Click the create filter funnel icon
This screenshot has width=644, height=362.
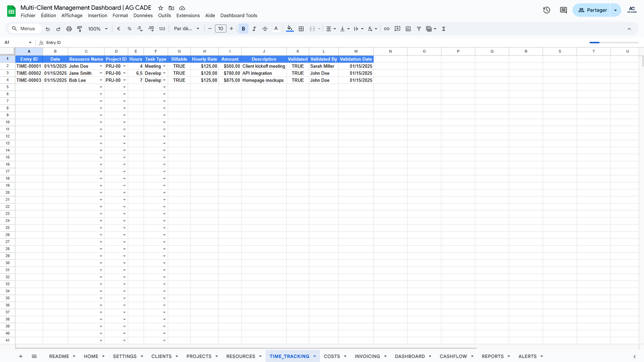[x=419, y=29]
